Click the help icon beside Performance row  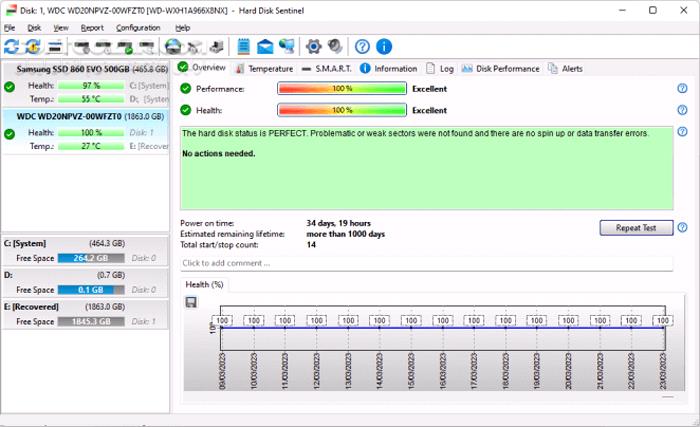coord(682,88)
